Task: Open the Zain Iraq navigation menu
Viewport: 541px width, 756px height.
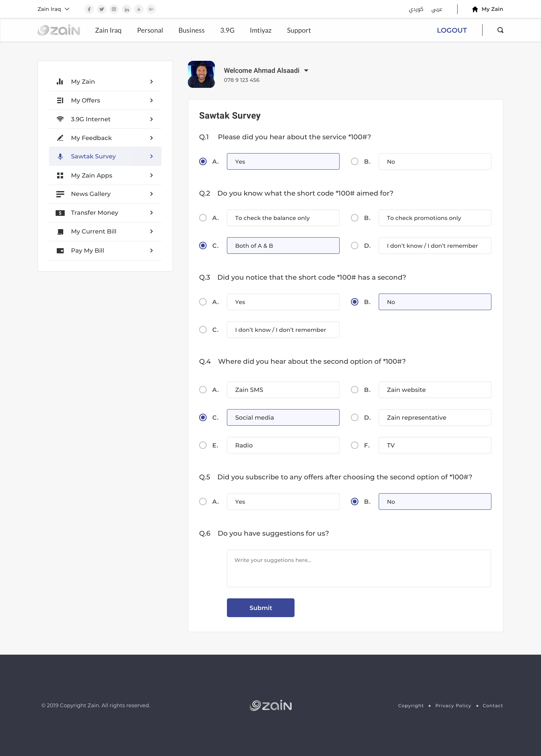Action: pyautogui.click(x=108, y=30)
